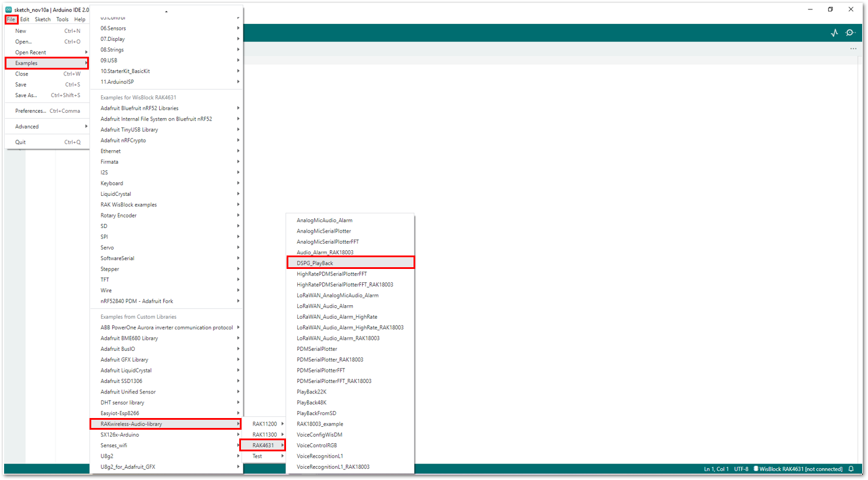Image resolution: width=868 pixels, height=480 pixels.
Task: Expand the 09.USB examples
Action: (x=167, y=60)
